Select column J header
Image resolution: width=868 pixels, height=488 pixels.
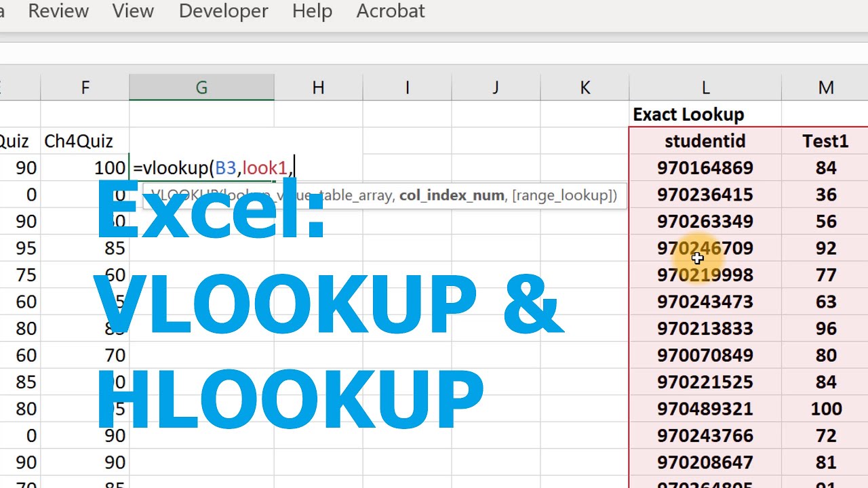496,87
